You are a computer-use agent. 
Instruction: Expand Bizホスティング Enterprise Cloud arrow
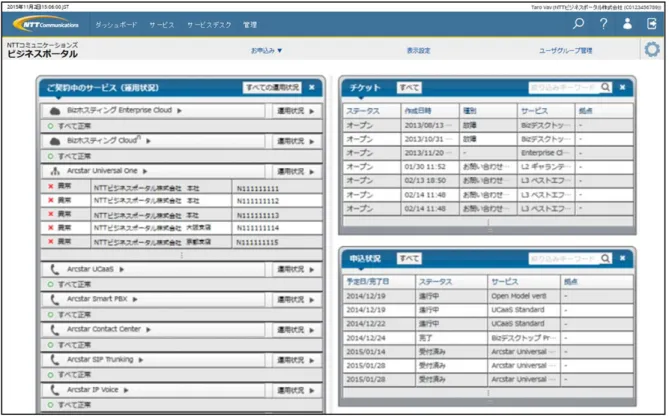pos(180,111)
